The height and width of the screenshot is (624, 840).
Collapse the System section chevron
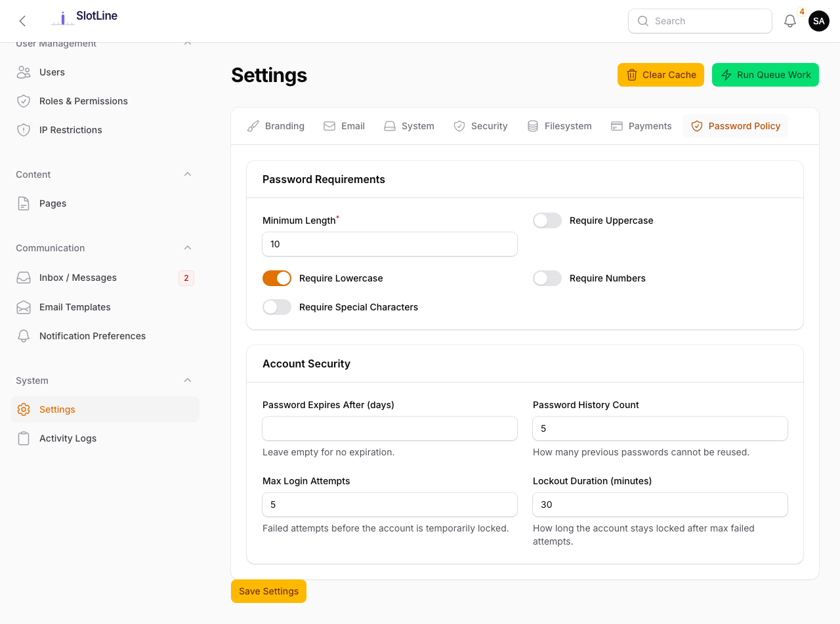188,381
